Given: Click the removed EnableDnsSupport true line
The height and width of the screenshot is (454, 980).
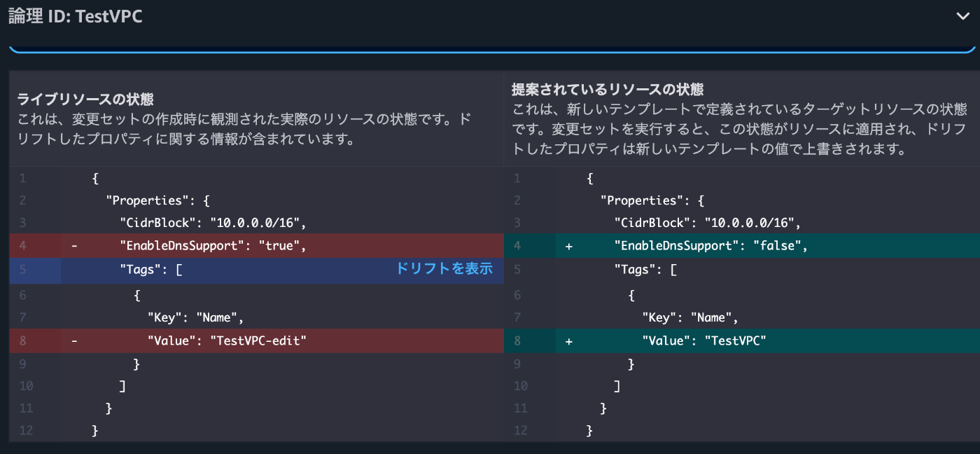Looking at the screenshot, I should 210,245.
